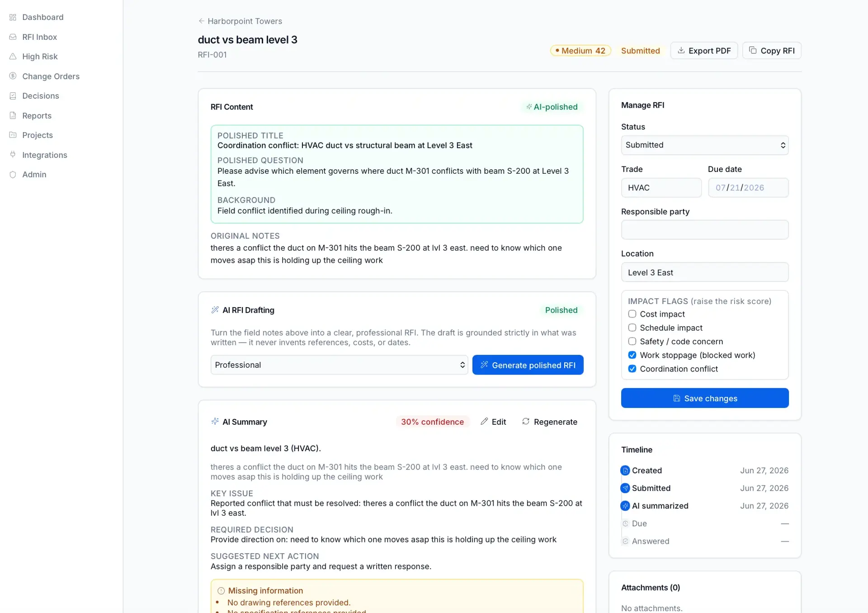Click the High Risk warning triangle icon
The height and width of the screenshot is (613, 868).
[13, 57]
